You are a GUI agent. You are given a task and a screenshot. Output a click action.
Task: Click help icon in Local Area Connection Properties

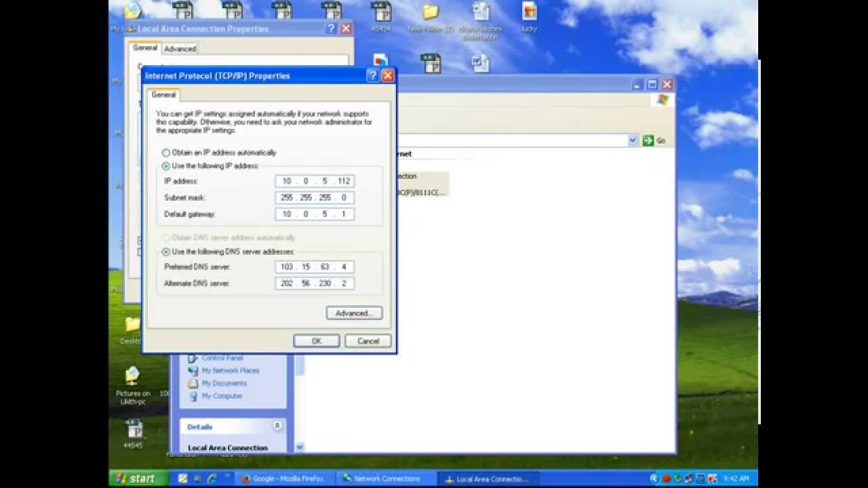(x=331, y=28)
